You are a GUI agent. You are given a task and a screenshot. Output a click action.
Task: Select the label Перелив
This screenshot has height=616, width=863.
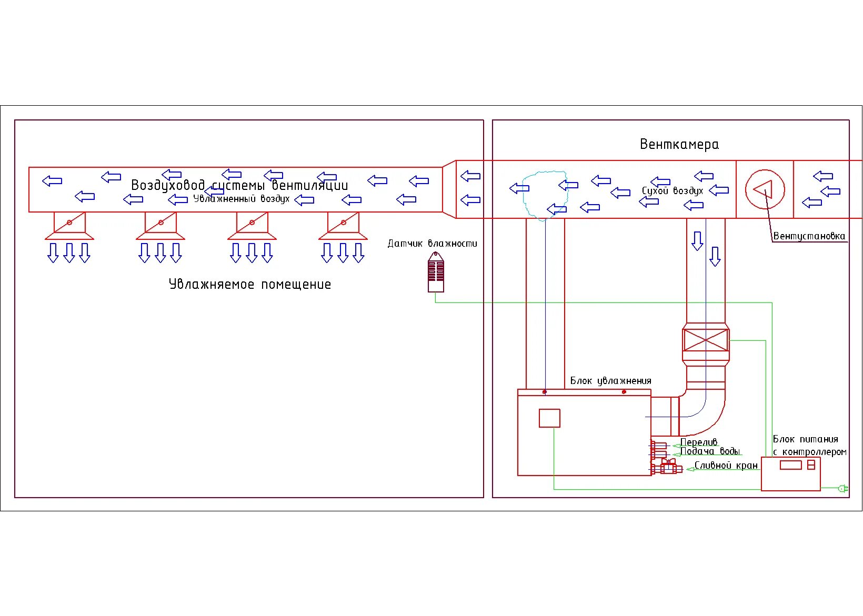point(699,442)
